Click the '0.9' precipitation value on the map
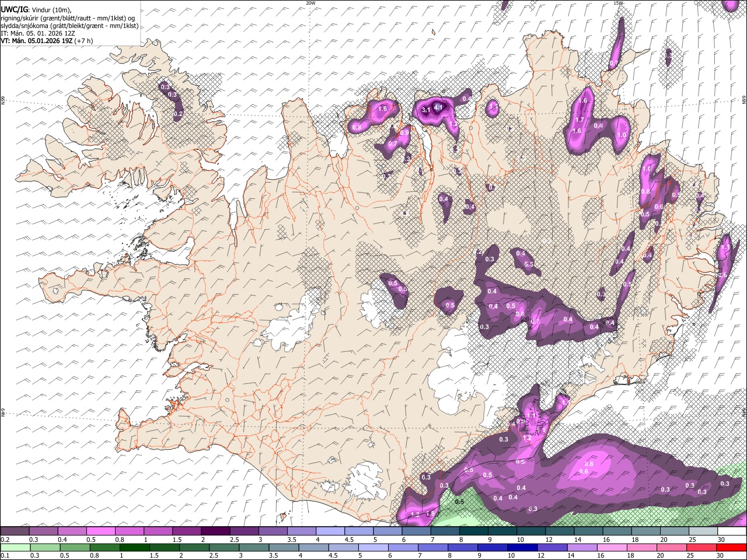Viewport: 747px width, 560px height. (x=404, y=132)
